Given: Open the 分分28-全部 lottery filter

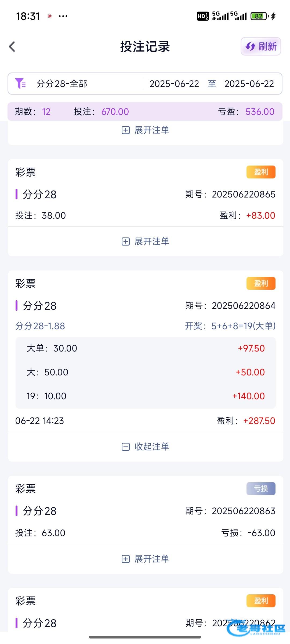Looking at the screenshot, I should click(x=62, y=83).
